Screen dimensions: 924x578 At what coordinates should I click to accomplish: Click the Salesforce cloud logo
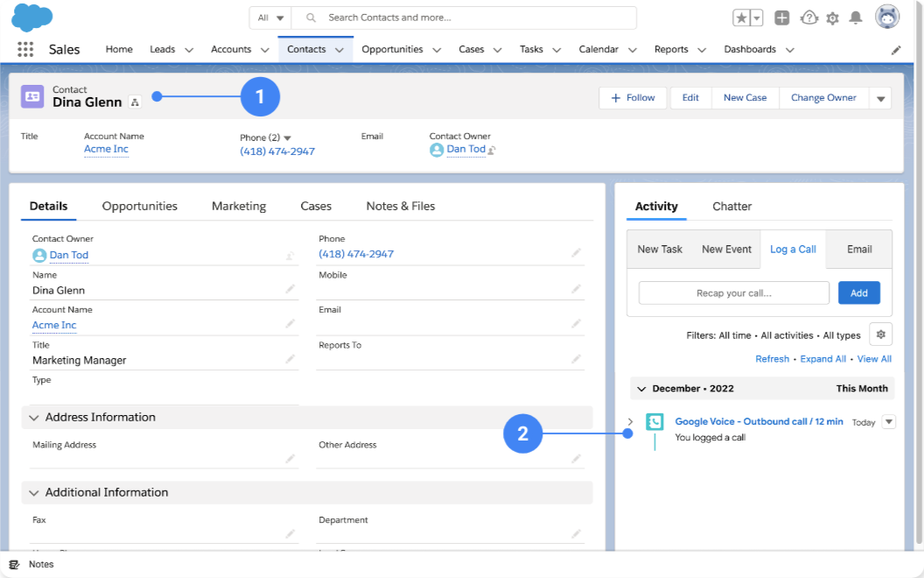[x=31, y=18]
